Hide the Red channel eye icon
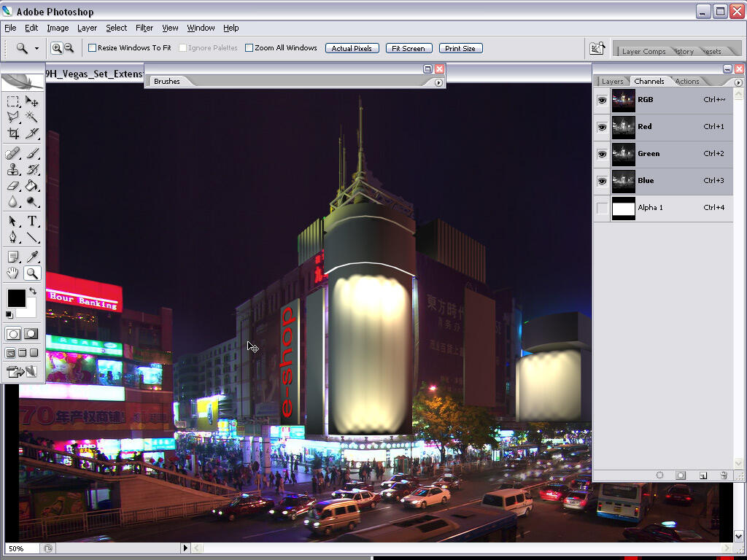The height and width of the screenshot is (560, 747). point(602,127)
